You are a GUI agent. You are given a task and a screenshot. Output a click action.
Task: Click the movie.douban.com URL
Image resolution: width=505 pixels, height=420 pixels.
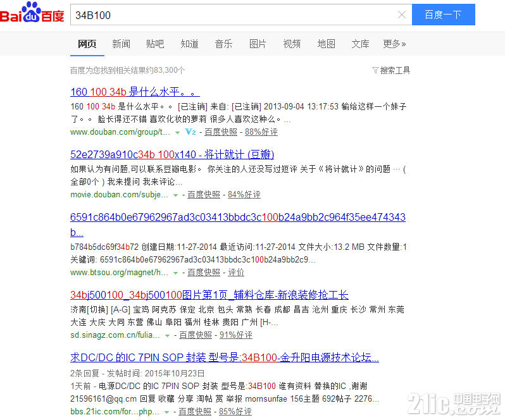tap(119, 195)
